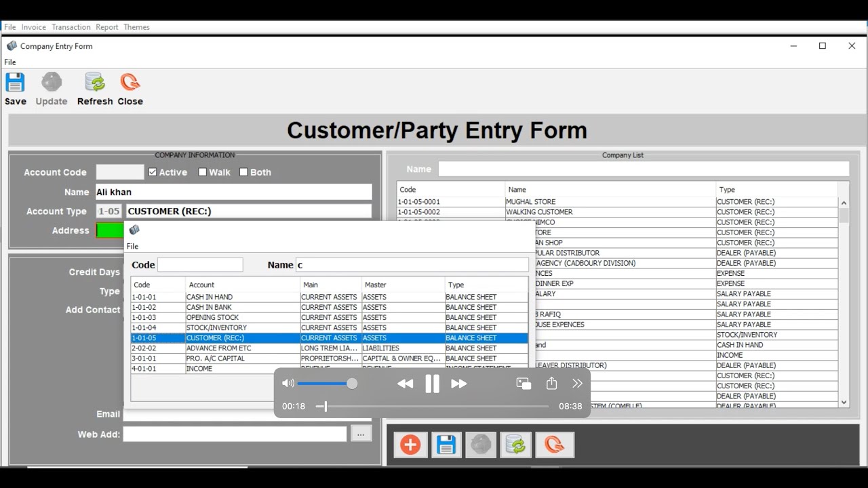Viewport: 868px width, 488px height.
Task: Enable the Walk checkbox
Action: pyautogui.click(x=202, y=172)
